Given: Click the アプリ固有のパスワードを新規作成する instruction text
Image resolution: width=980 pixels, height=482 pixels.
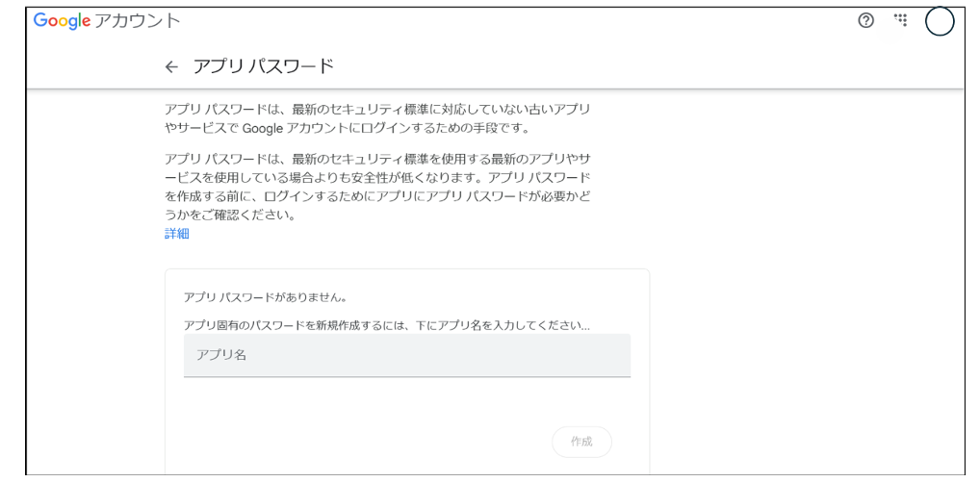Looking at the screenshot, I should point(386,325).
